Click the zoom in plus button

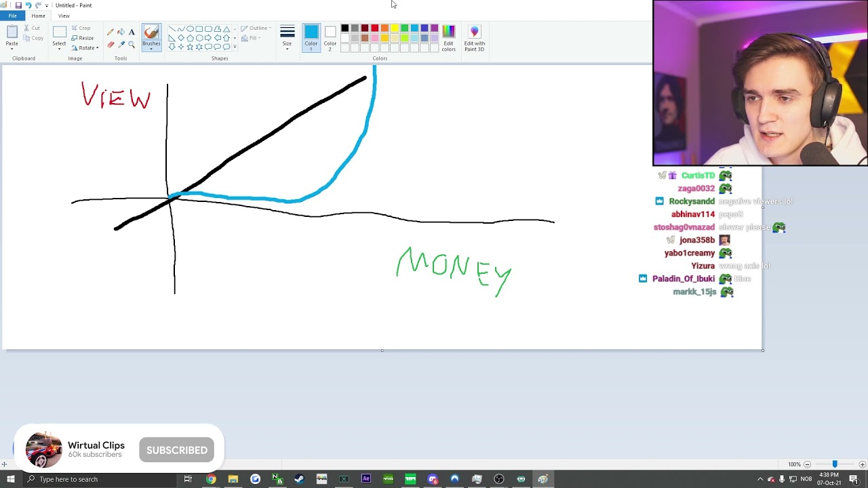click(x=863, y=464)
